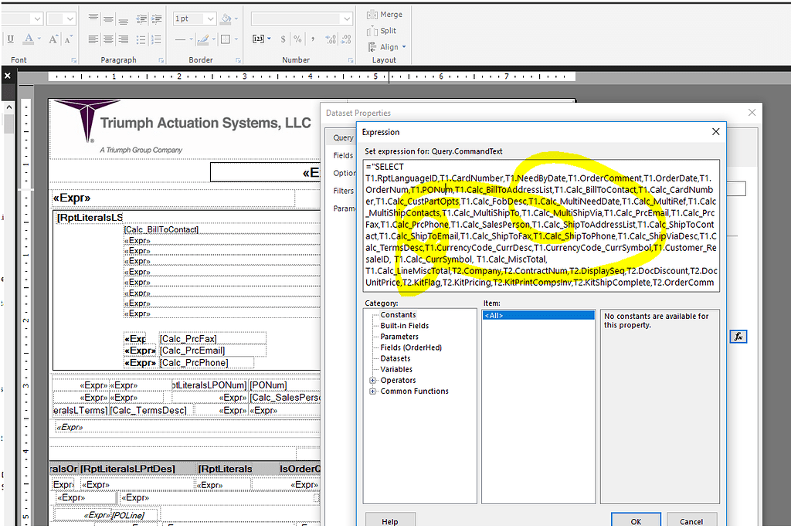Image resolution: width=791 pixels, height=532 pixels.
Task: Apply currency format with the dollar sign icon
Action: pos(283,40)
